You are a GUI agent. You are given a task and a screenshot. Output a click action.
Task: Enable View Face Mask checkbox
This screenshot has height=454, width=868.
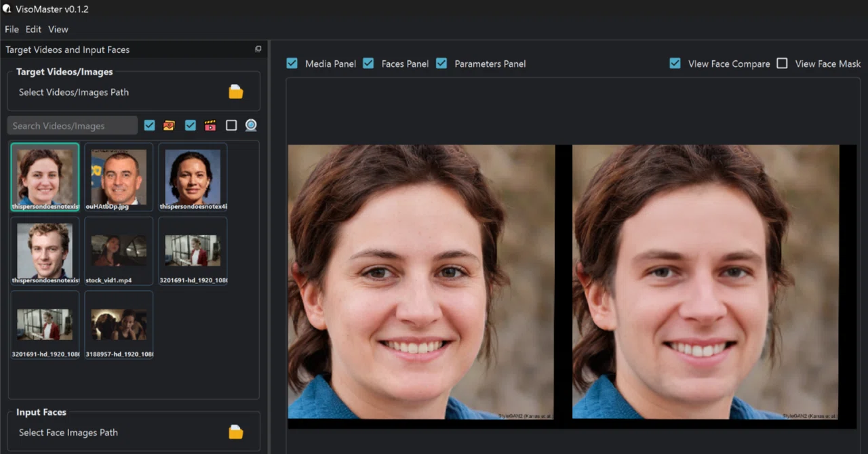pyautogui.click(x=782, y=63)
